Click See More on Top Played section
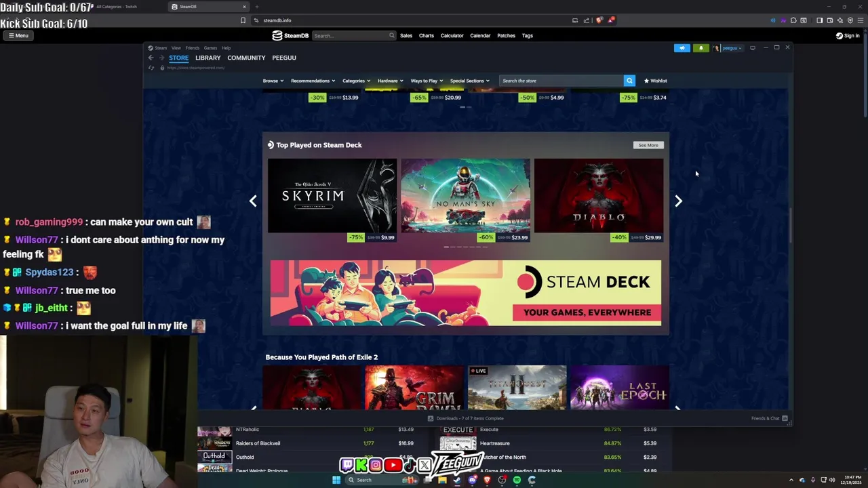Screen dimensions: 868x488 click(x=648, y=145)
